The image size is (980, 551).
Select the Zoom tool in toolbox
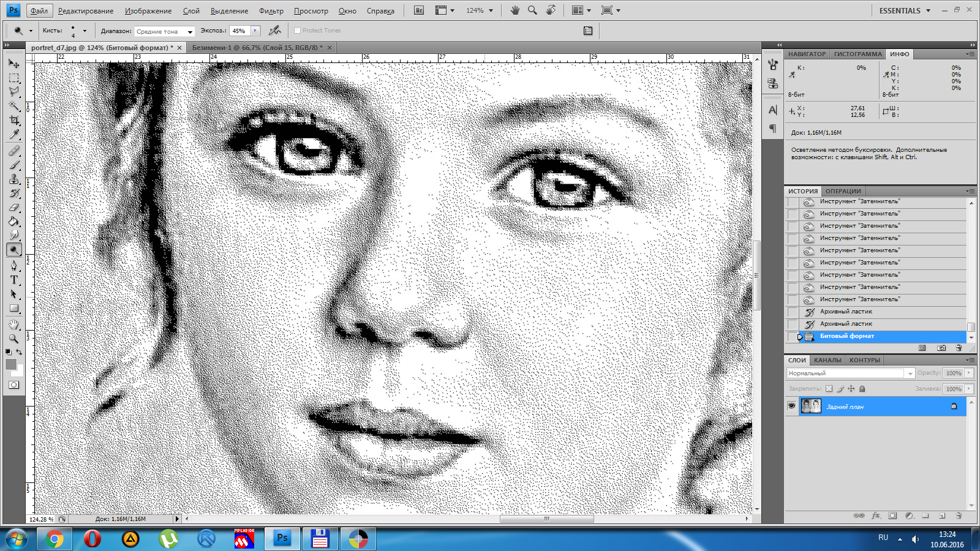tap(13, 339)
